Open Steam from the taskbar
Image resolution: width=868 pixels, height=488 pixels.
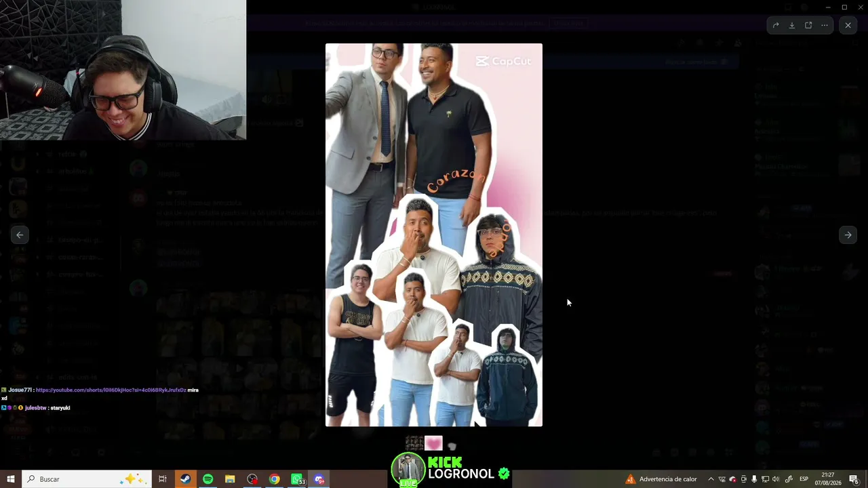point(185,479)
